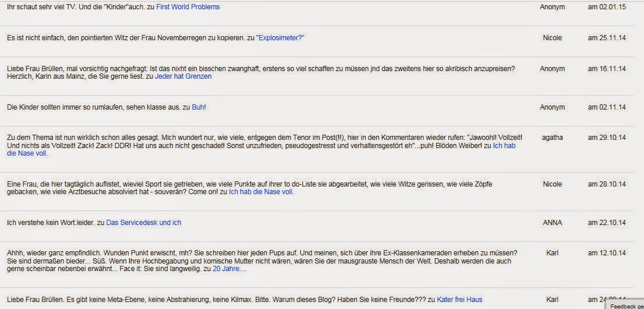
Task: Select author 'Anonym' on the 02.11.14 row
Action: click(552, 107)
